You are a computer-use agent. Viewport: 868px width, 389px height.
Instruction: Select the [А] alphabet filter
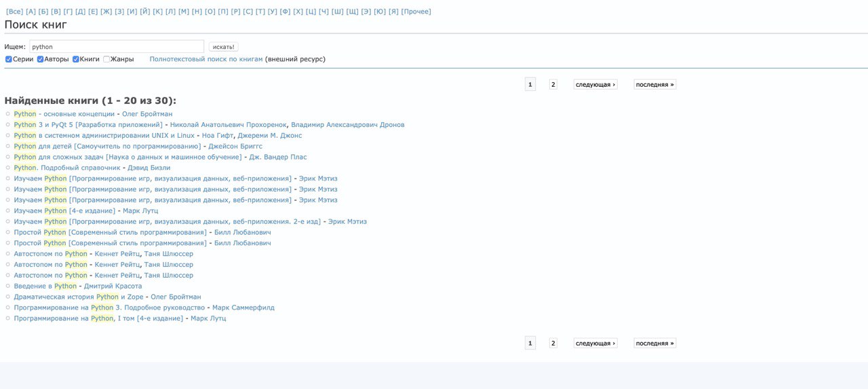coord(31,12)
